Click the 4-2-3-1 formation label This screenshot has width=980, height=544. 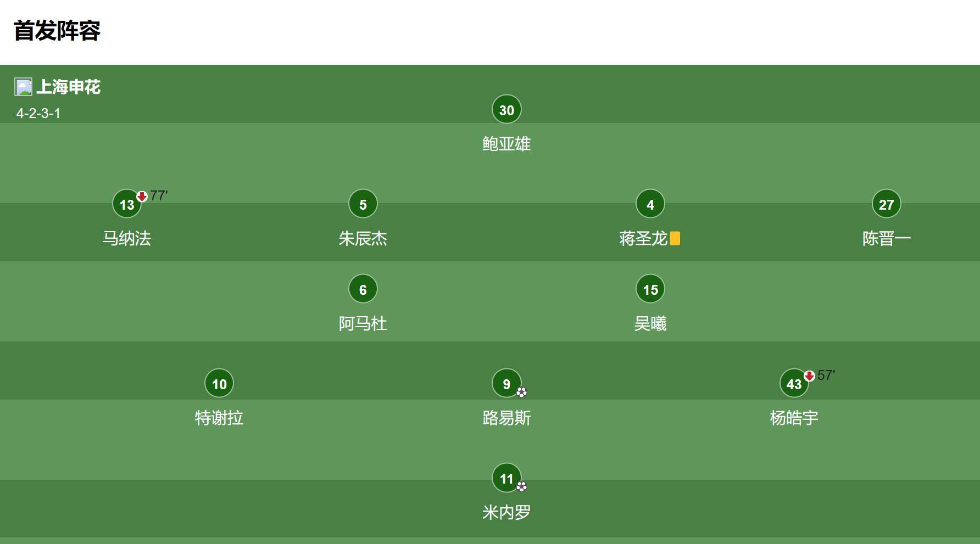(x=38, y=113)
